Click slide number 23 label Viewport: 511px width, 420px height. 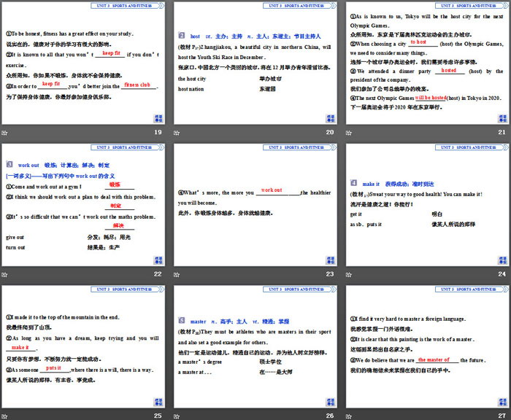(330, 274)
